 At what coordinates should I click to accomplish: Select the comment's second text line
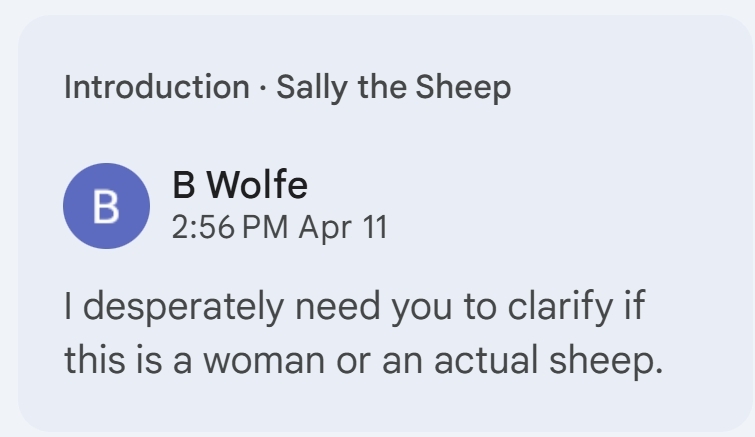(364, 359)
